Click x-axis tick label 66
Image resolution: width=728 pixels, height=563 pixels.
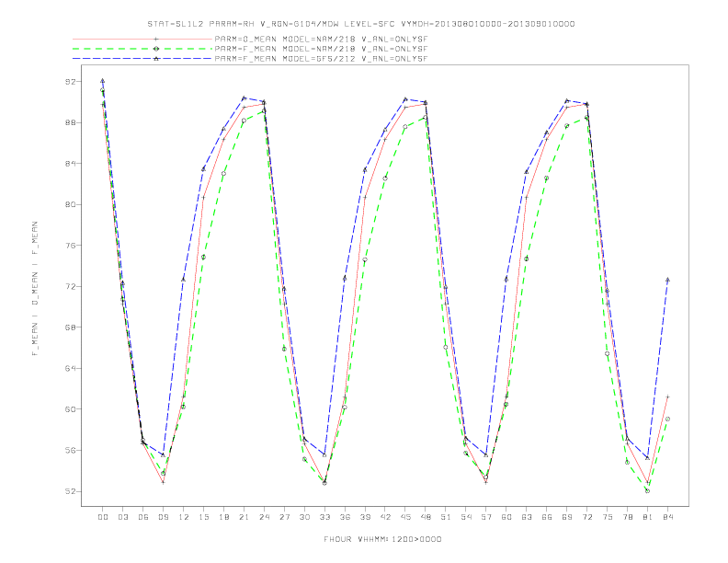pos(547,517)
